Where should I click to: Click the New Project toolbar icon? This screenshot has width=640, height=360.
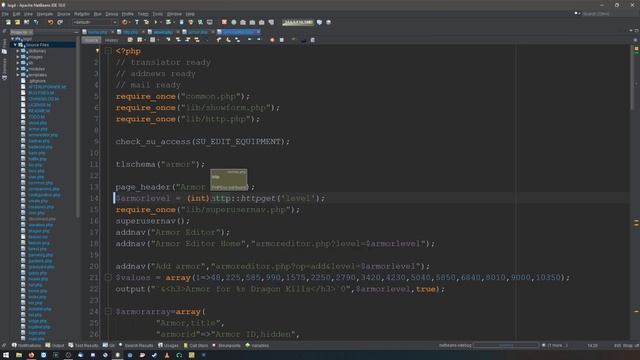17,22
